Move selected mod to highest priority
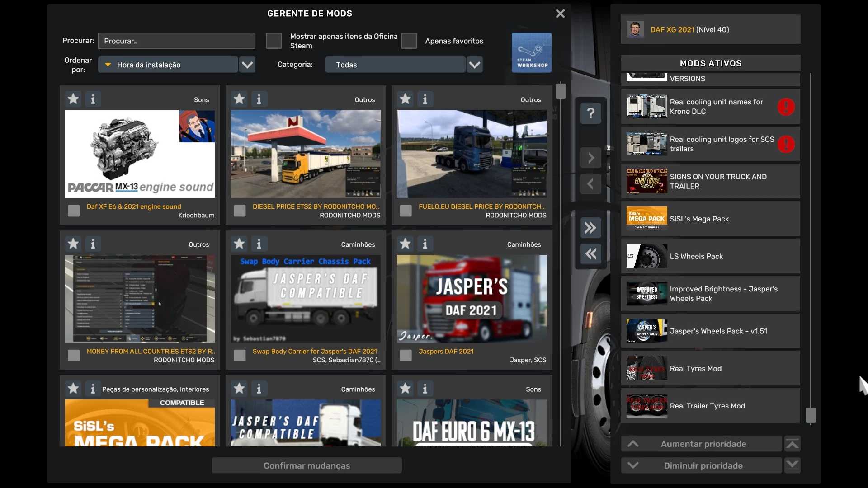Viewport: 868px width, 488px height. pos(792,444)
